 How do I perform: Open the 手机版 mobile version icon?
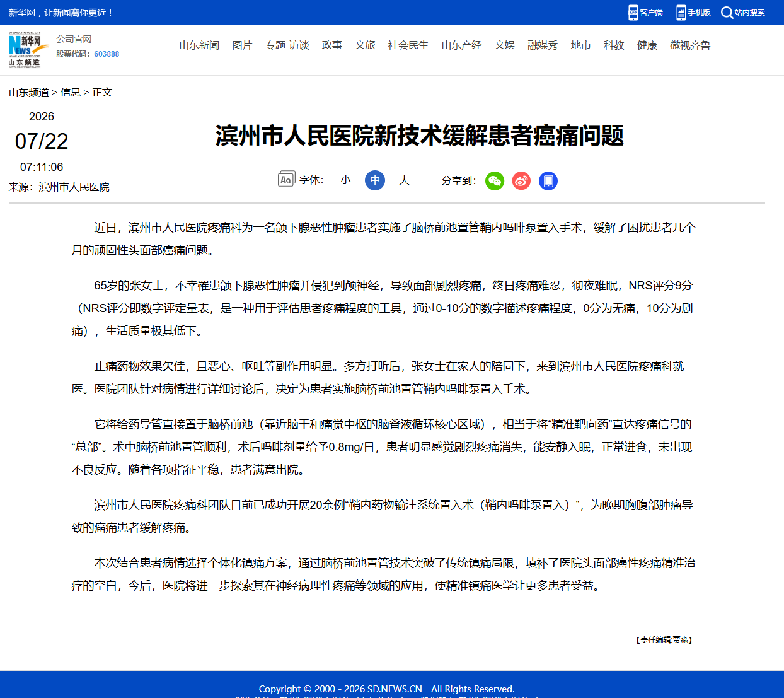tap(693, 13)
